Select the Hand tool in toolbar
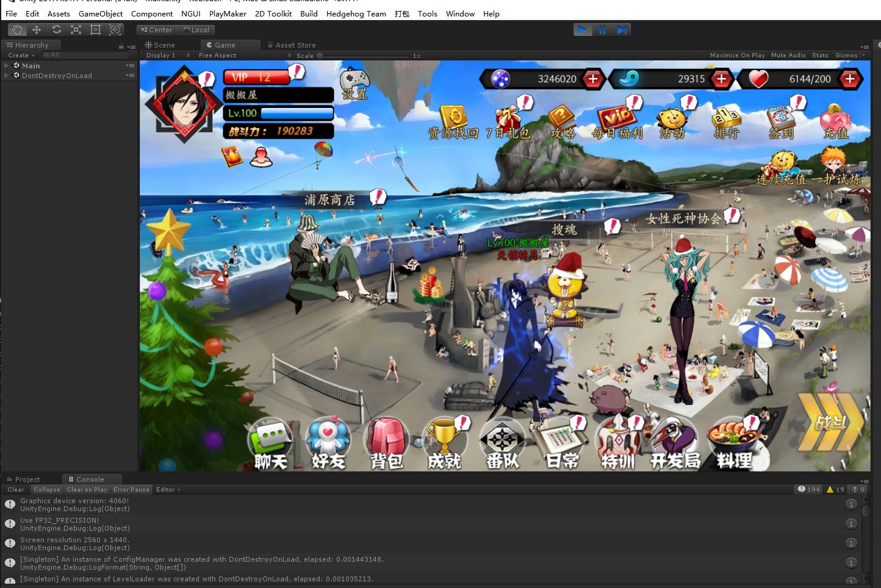The image size is (881, 588). coord(17,30)
